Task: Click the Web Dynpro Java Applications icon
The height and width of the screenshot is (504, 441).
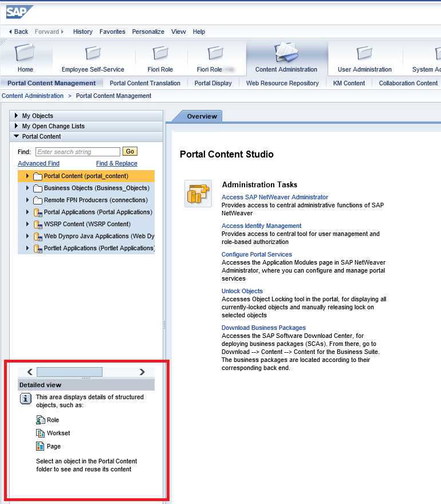Action: 38,237
